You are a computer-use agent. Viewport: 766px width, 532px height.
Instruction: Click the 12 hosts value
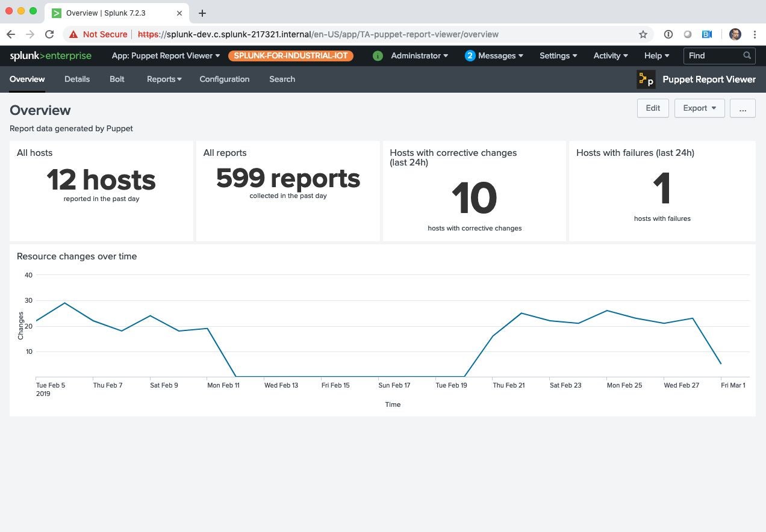(x=101, y=180)
